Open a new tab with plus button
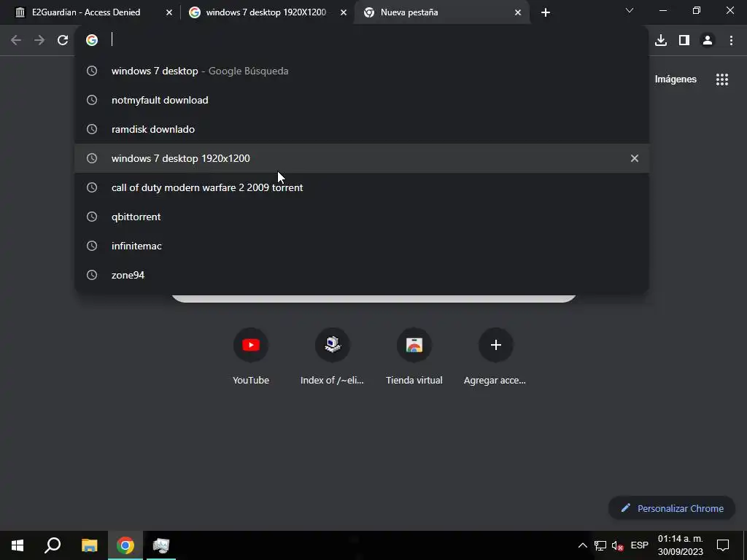The image size is (747, 560). click(546, 13)
